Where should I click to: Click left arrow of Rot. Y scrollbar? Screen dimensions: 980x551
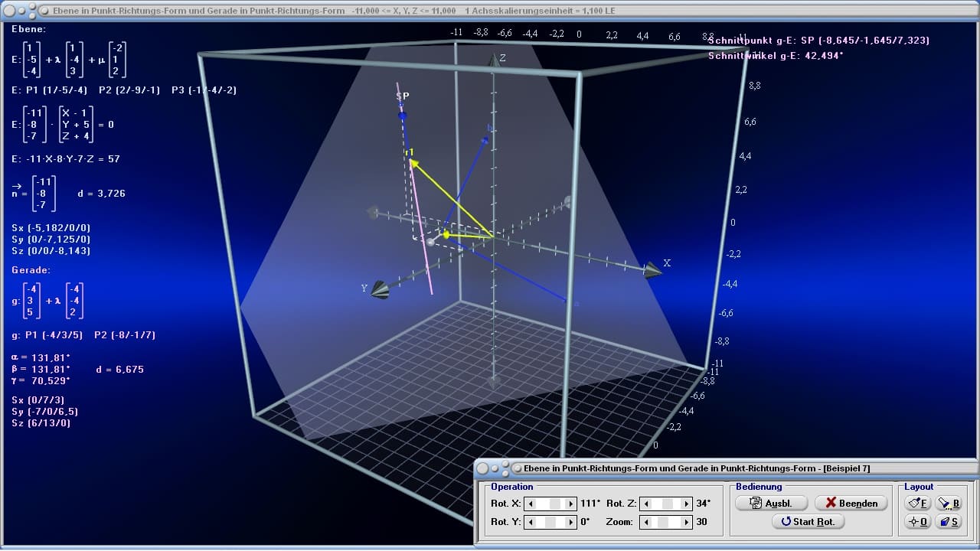[531, 522]
